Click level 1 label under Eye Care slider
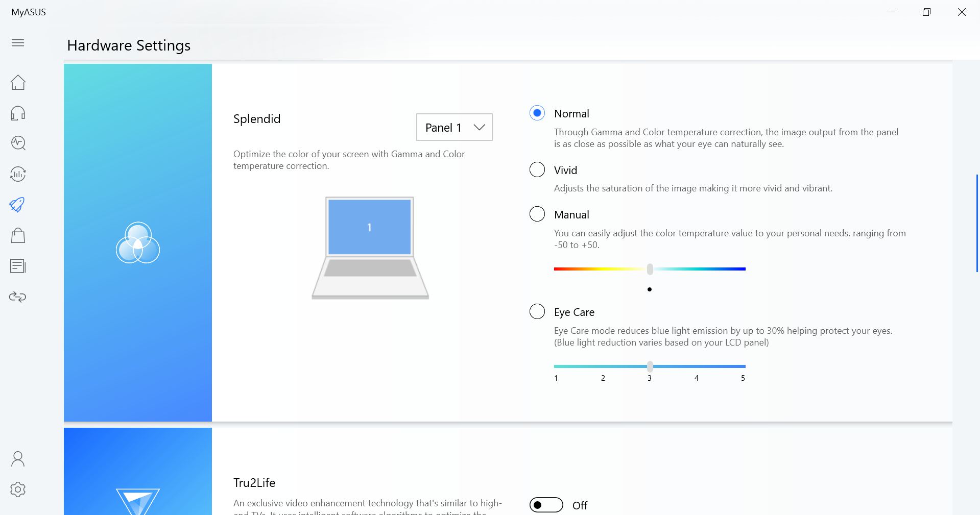 pyautogui.click(x=556, y=378)
